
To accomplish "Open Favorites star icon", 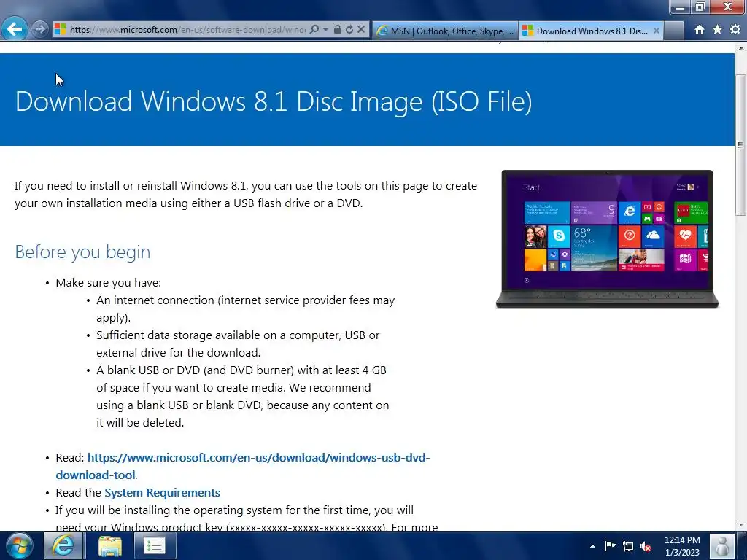I will pyautogui.click(x=718, y=29).
